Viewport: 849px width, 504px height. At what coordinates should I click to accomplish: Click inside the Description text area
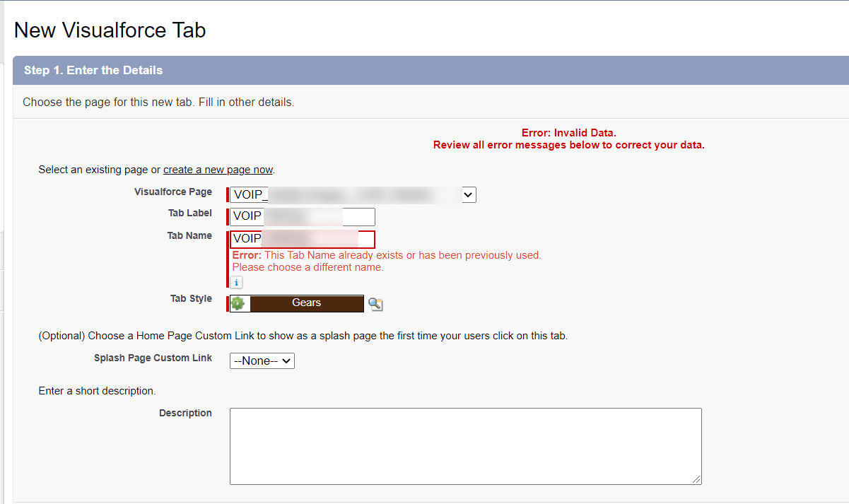coord(465,445)
